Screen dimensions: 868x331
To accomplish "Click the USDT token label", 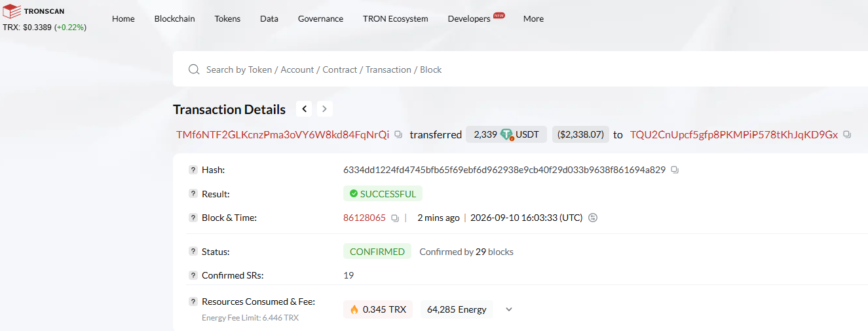I will point(527,134).
